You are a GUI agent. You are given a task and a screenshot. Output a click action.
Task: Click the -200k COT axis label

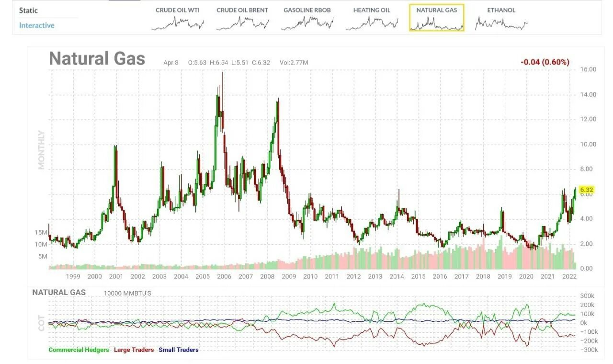click(x=589, y=341)
